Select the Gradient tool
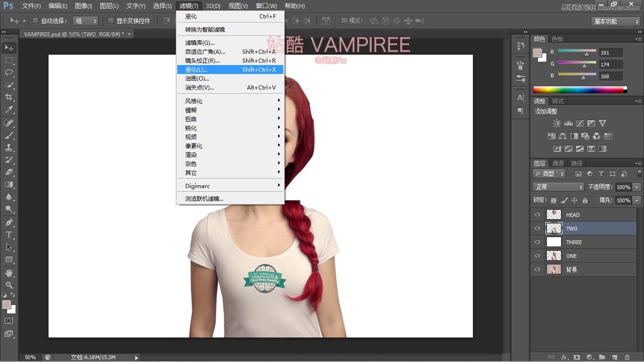The height and width of the screenshot is (362, 644). [9, 184]
